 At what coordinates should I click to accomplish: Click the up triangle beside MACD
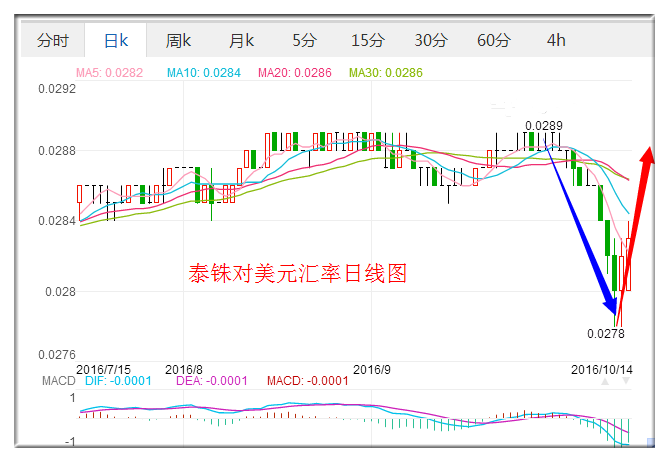(605, 381)
